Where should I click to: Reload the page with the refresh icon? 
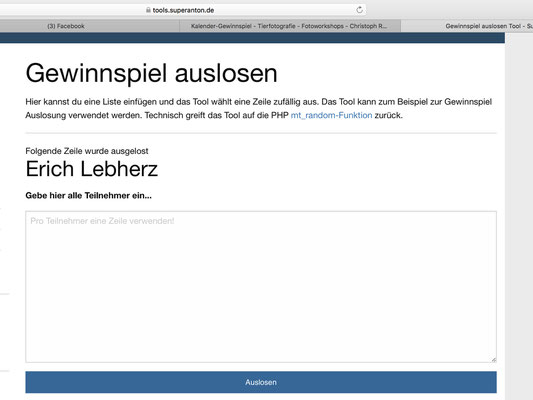[359, 10]
